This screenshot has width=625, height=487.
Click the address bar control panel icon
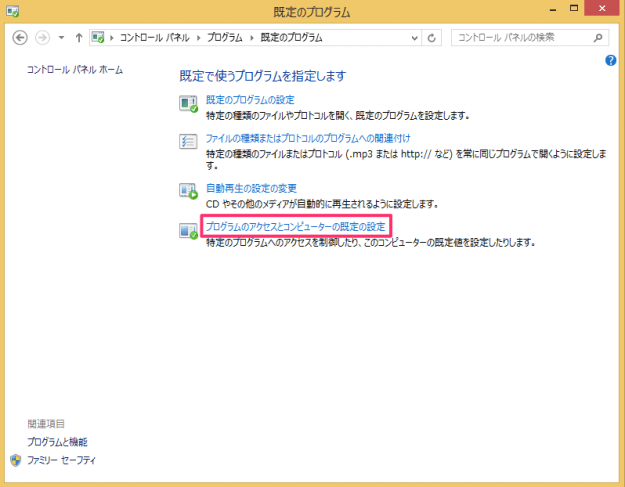click(x=98, y=37)
